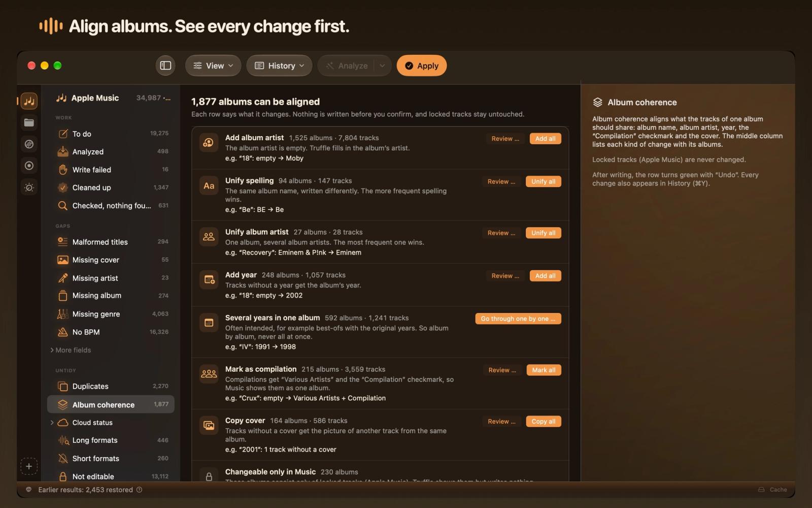This screenshot has height=508, width=812.
Task: Open the History dropdown menu
Action: point(279,66)
